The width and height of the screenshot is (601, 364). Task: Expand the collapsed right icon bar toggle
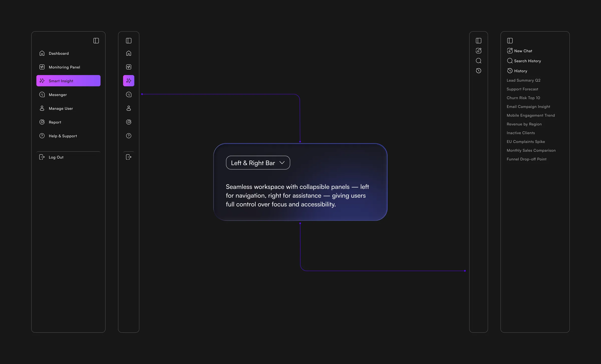coord(479,41)
